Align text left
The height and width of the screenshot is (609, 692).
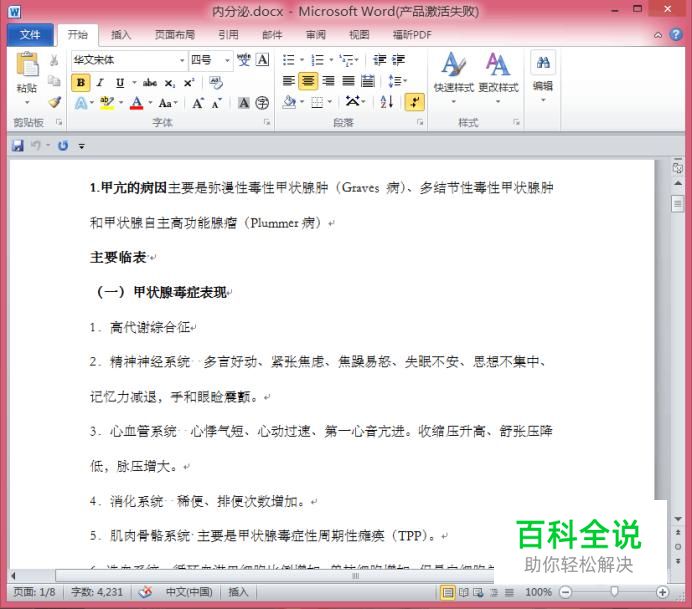289,81
